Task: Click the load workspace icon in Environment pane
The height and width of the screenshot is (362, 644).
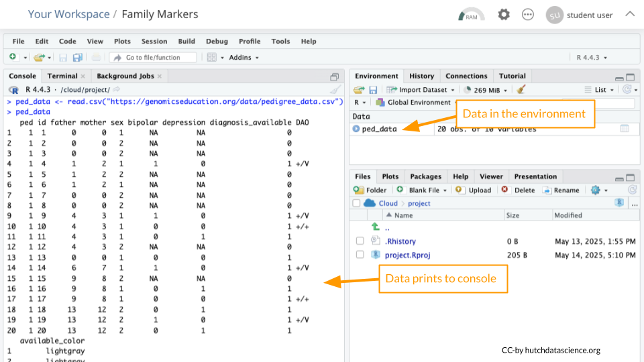Action: [x=358, y=89]
